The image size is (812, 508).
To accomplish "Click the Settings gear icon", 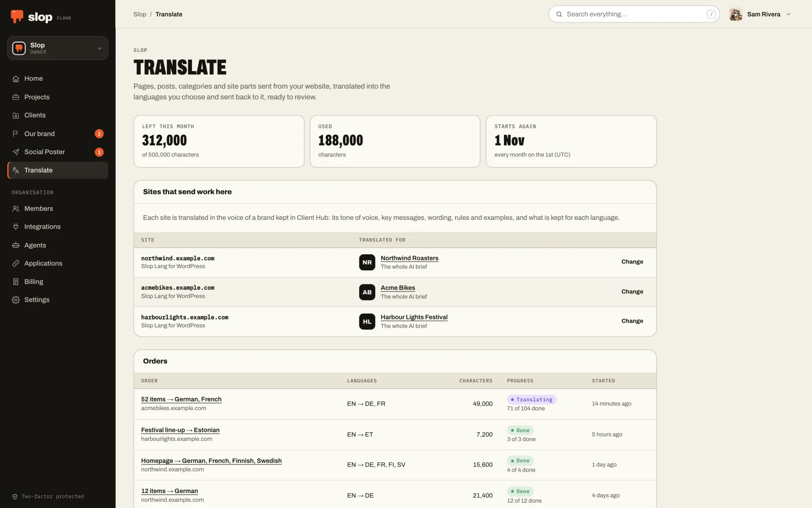I will [16, 300].
